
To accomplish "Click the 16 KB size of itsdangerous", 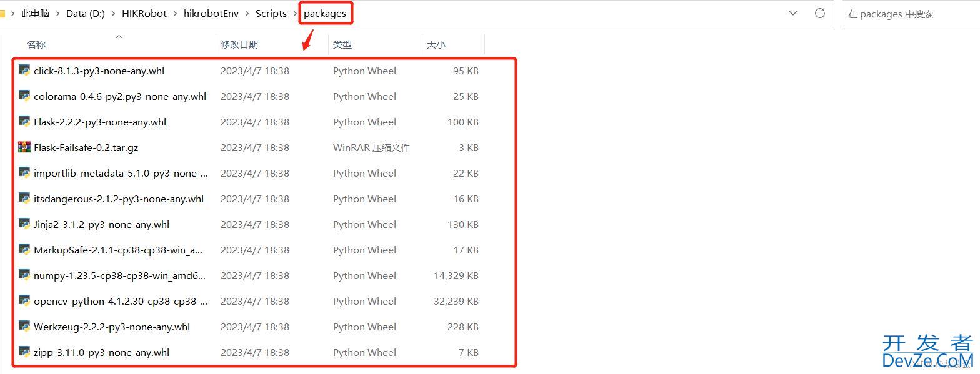I will point(466,199).
